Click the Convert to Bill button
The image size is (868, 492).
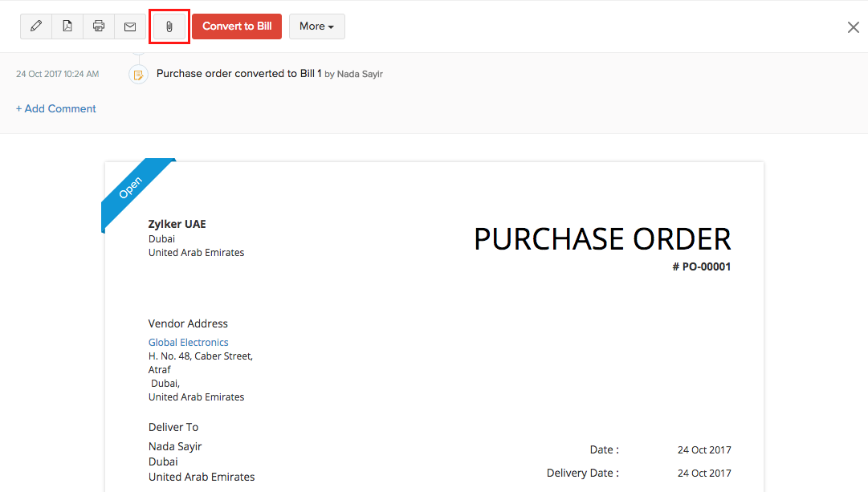[x=237, y=26]
